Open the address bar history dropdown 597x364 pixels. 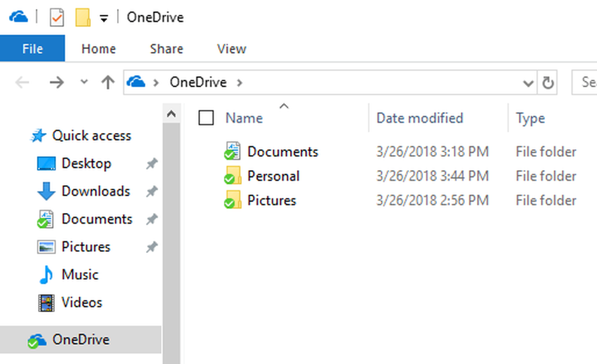[528, 82]
